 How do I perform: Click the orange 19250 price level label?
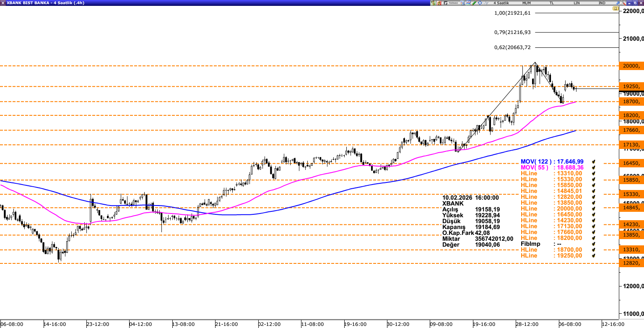632,86
